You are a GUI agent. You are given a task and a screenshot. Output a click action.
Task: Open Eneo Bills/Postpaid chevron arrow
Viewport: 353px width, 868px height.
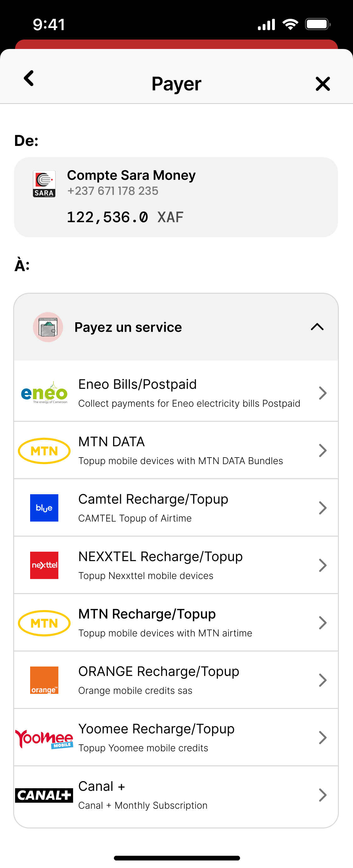(x=322, y=393)
